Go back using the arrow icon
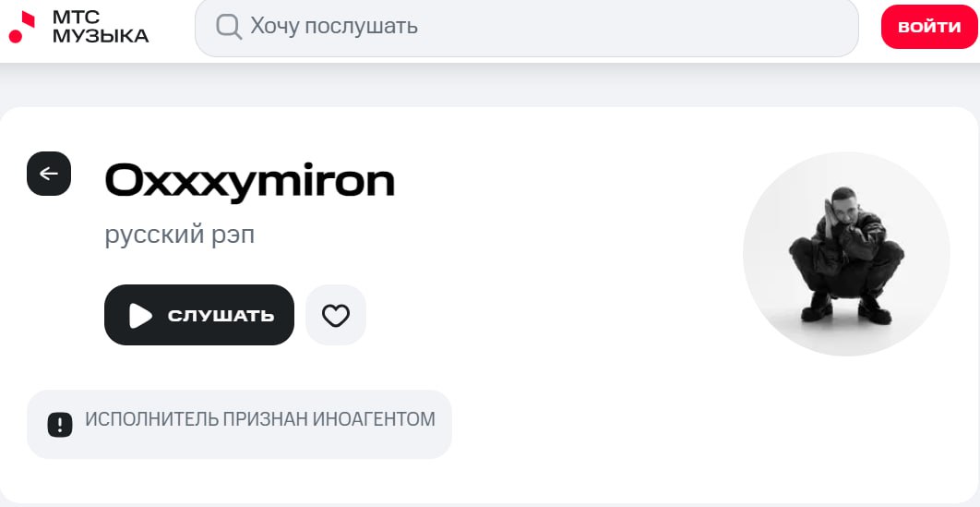Image resolution: width=980 pixels, height=507 pixels. pyautogui.click(x=49, y=174)
